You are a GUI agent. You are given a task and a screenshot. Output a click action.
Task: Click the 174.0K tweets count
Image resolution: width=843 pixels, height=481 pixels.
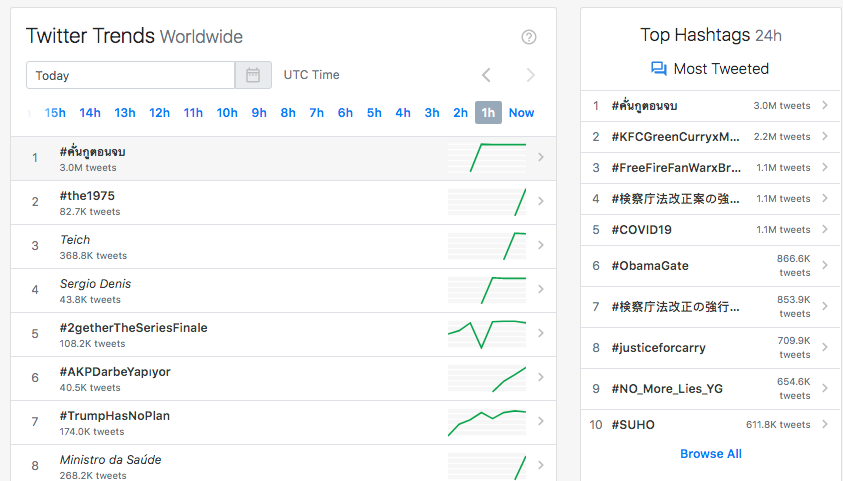[x=91, y=432]
